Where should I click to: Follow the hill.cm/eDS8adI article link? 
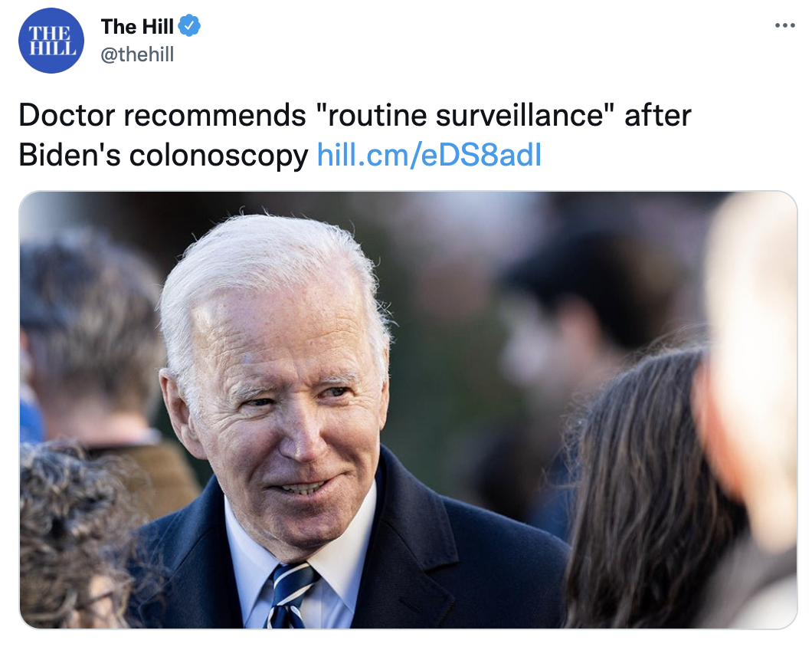[x=429, y=155]
